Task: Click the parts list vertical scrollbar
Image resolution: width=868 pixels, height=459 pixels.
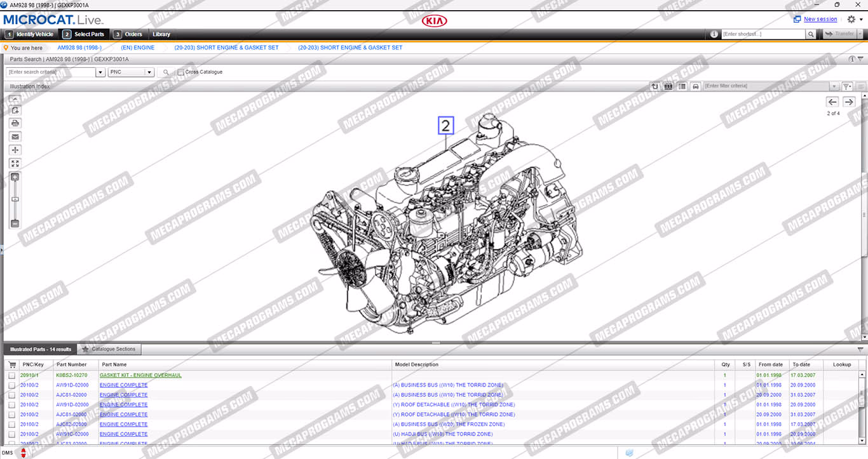Action: 862,406
